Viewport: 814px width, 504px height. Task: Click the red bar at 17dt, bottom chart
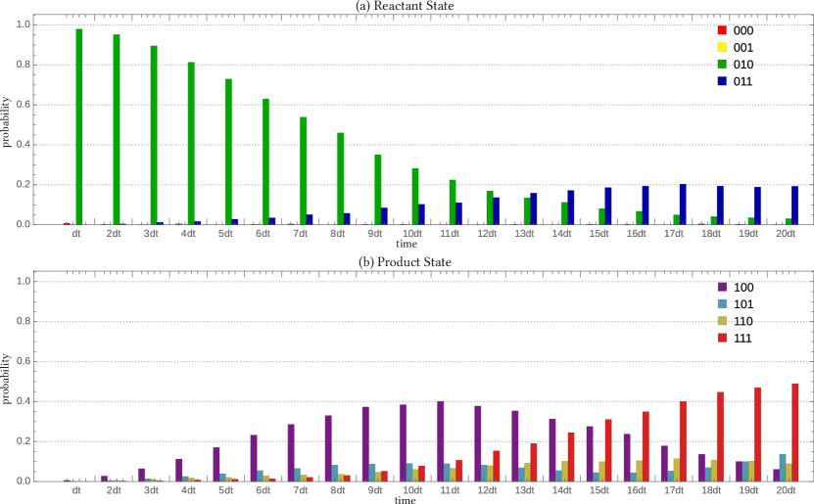683,440
